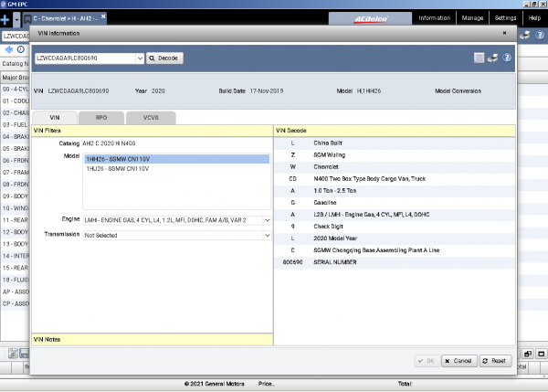The width and height of the screenshot is (548, 392).
Task: Open the Information menu
Action: [x=435, y=18]
